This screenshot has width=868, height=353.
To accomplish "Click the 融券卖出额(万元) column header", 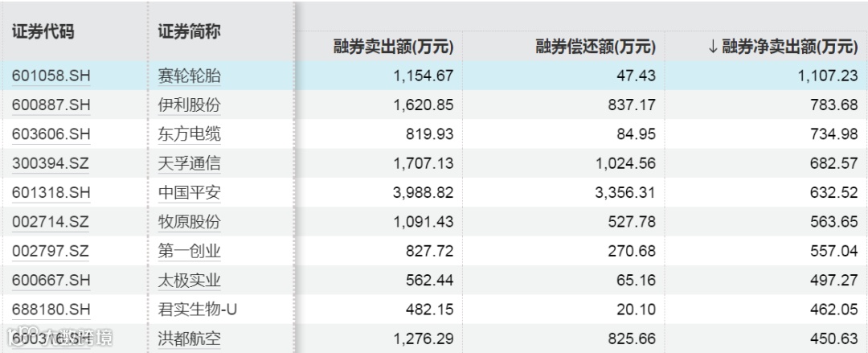I will [394, 47].
